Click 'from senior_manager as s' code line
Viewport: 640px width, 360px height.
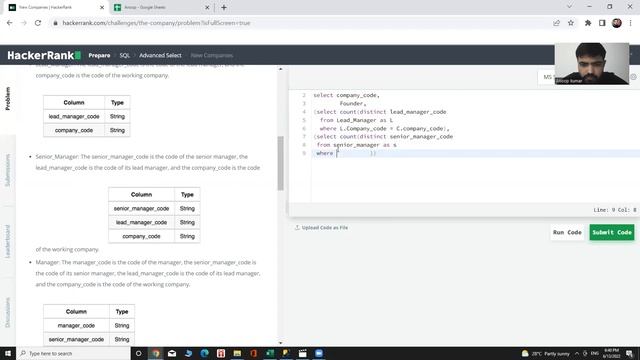356,145
